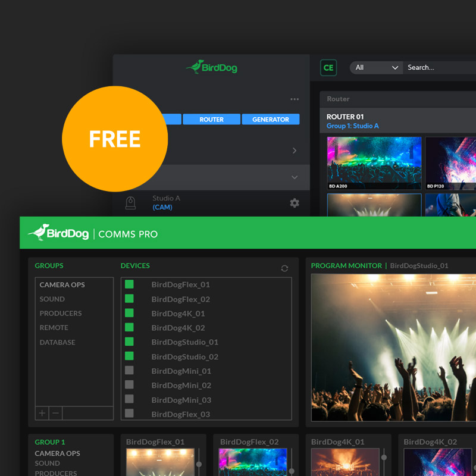Click the BirdDog logo in Comms Pro header
This screenshot has width=476, height=476.
coord(58,233)
